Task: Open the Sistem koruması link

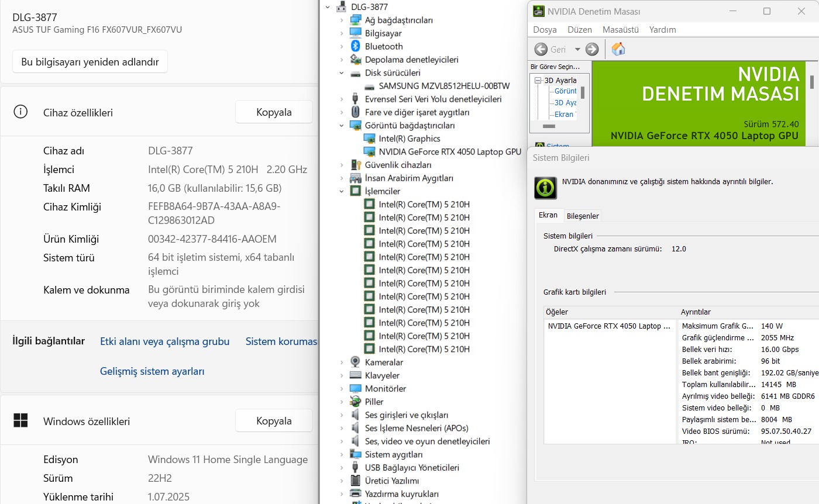Action: pos(281,341)
